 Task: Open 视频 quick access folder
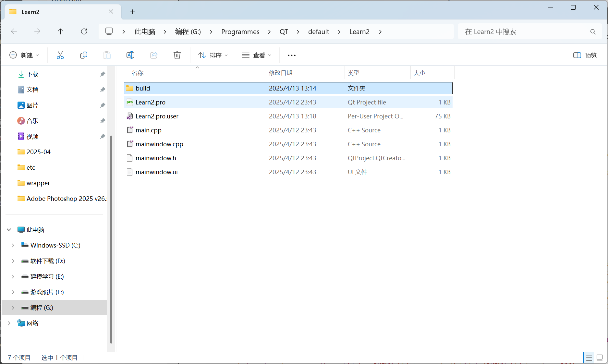(x=32, y=137)
